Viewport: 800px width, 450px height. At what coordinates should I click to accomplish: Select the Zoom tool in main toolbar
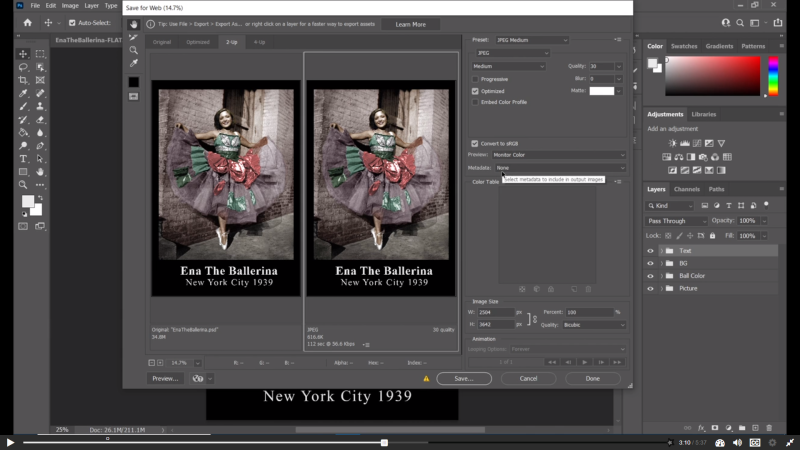click(23, 185)
